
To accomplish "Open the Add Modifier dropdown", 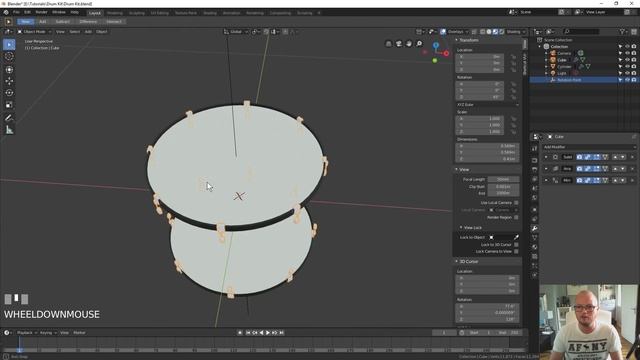I will point(589,147).
